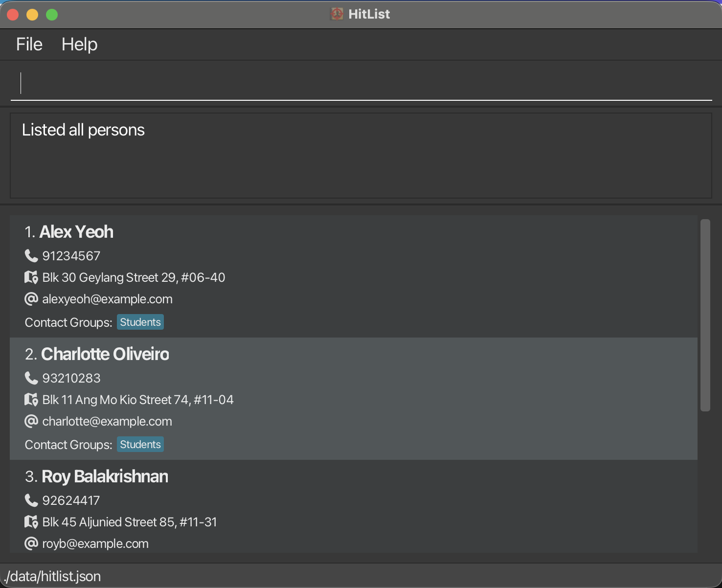Screen dimensions: 722x588
Task: Click phone icon next to 91234567
Action: click(x=31, y=255)
